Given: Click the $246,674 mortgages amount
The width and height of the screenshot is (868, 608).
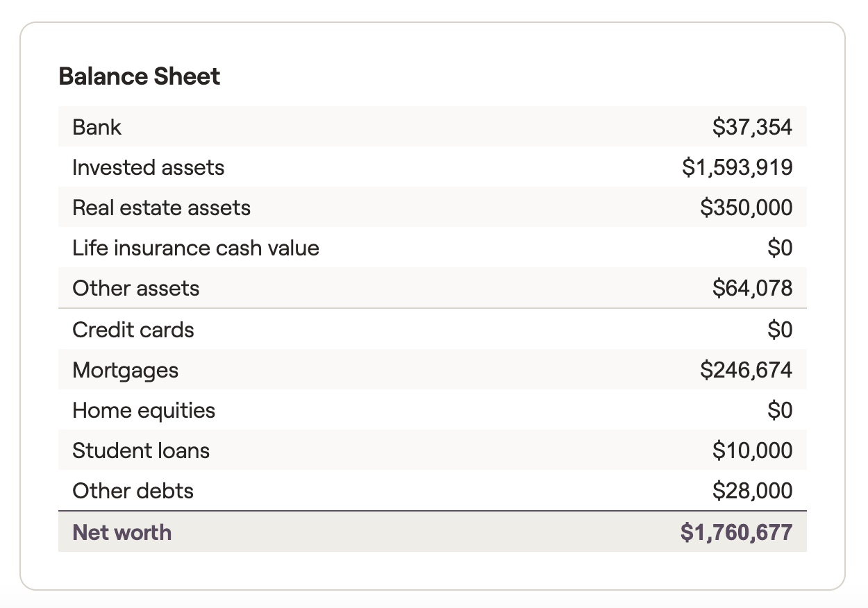Looking at the screenshot, I should (x=746, y=370).
